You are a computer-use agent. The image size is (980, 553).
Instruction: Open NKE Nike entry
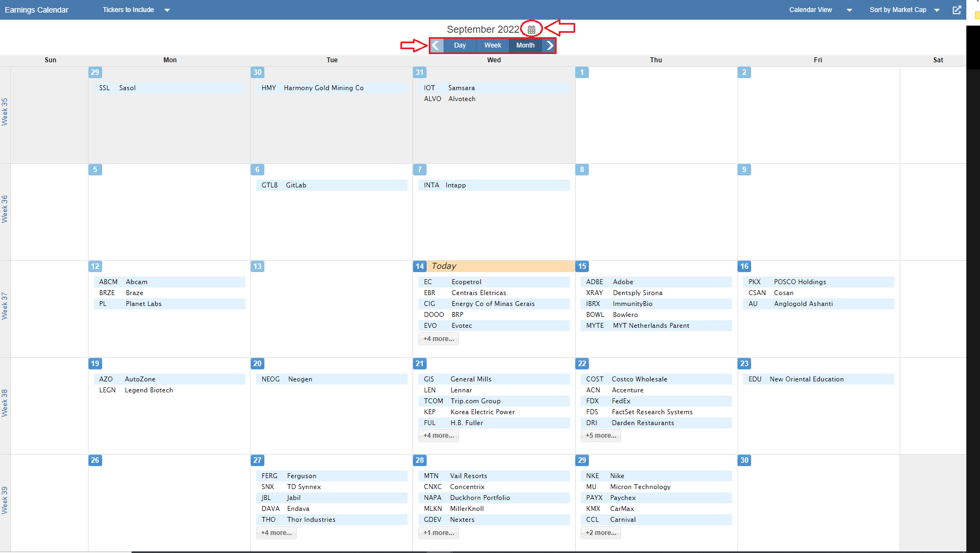click(x=656, y=476)
